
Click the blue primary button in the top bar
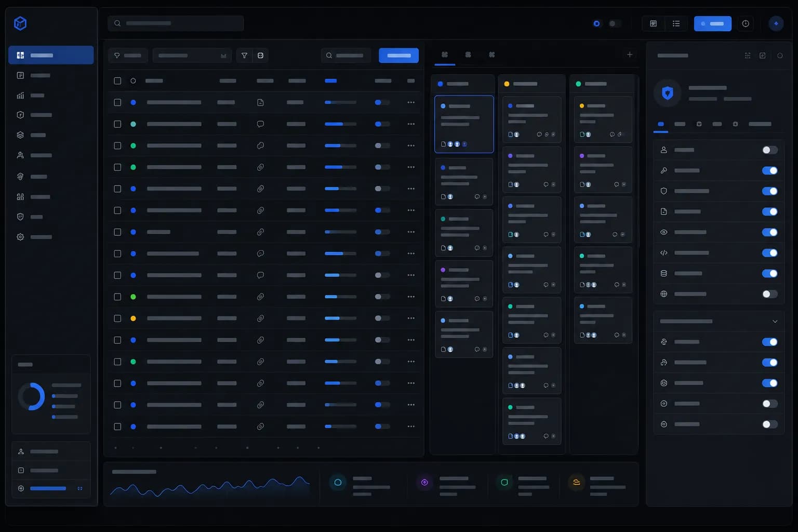712,23
